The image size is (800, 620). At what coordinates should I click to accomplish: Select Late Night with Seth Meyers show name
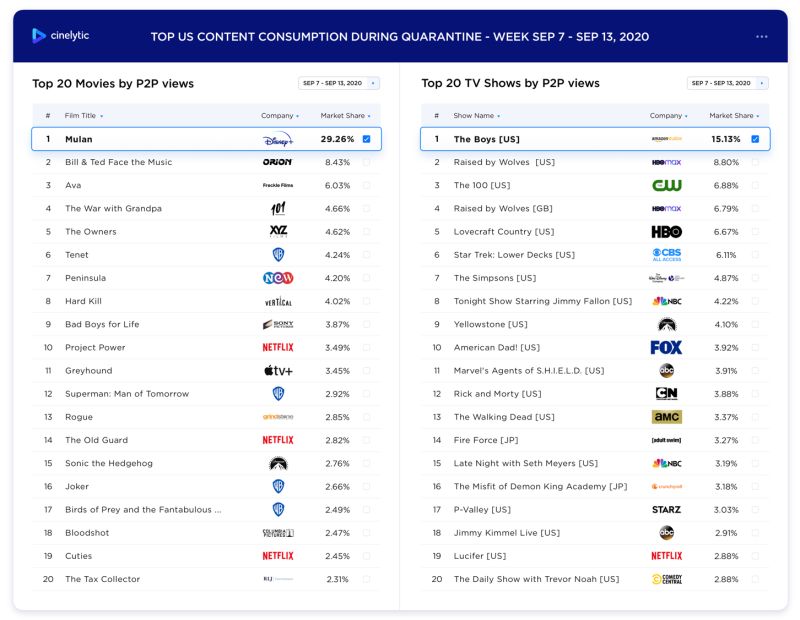(x=526, y=463)
